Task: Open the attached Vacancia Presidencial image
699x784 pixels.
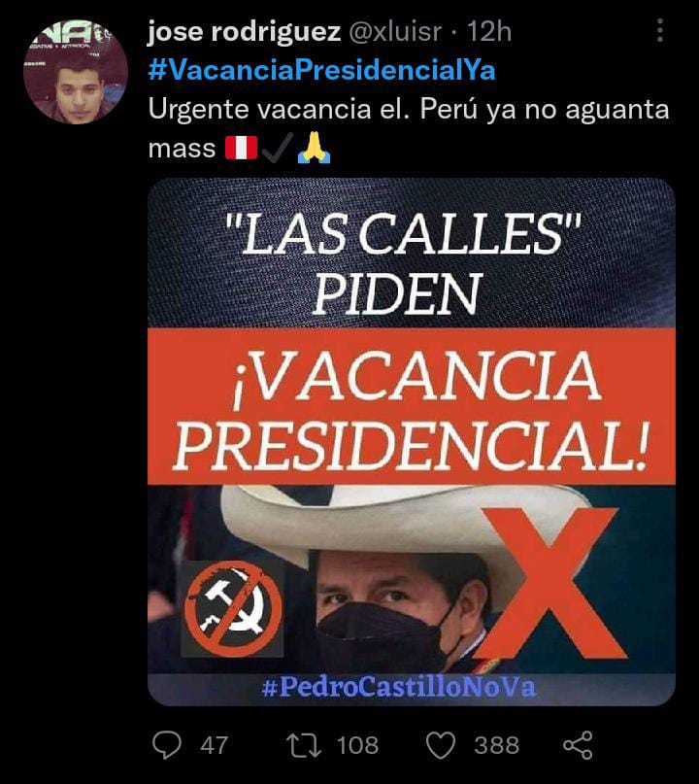Action: point(412,442)
